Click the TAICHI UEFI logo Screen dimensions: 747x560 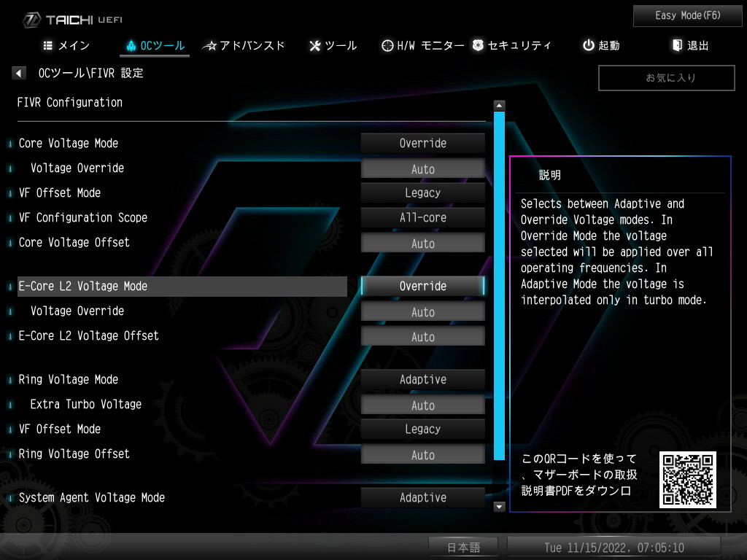(x=72, y=20)
